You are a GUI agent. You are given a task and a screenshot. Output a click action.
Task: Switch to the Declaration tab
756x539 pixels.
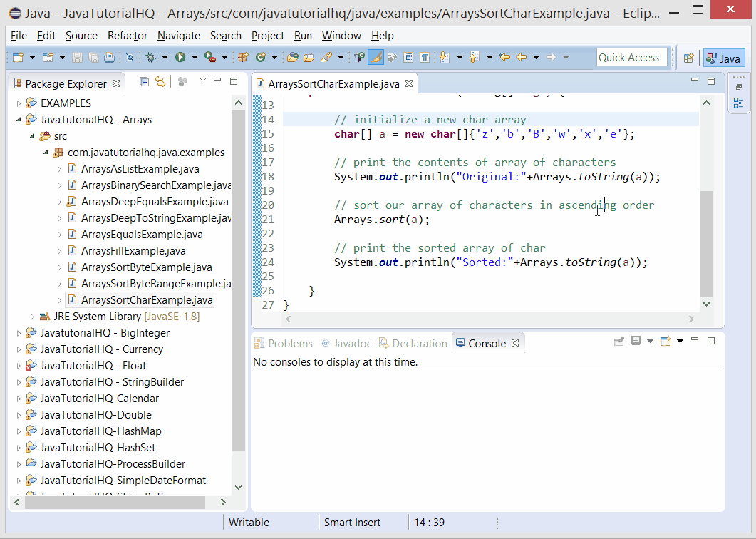413,343
